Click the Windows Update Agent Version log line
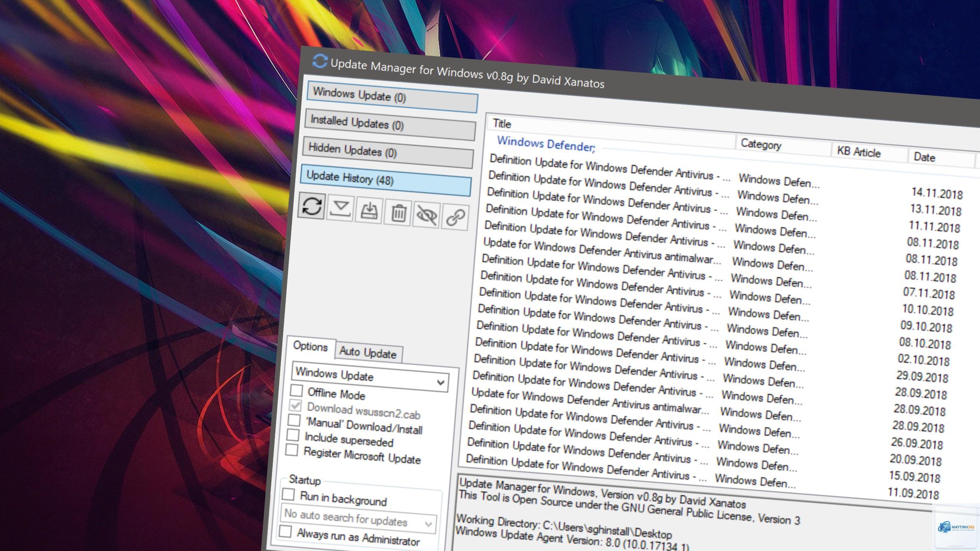The height and width of the screenshot is (551, 980). click(572, 539)
